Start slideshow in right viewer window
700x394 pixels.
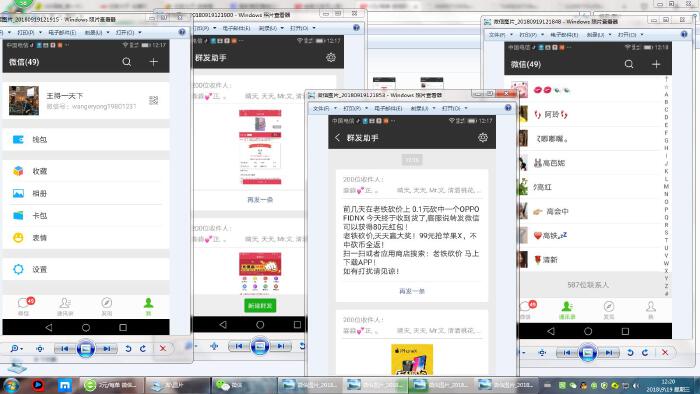tap(588, 353)
